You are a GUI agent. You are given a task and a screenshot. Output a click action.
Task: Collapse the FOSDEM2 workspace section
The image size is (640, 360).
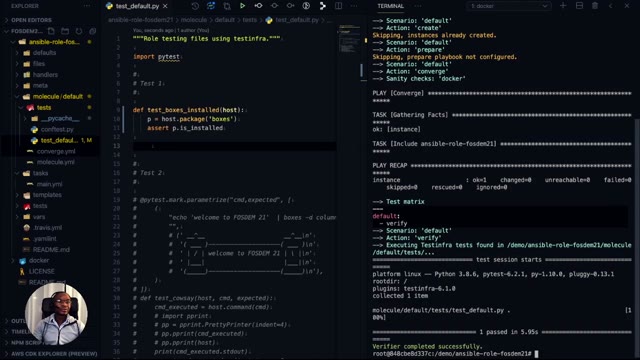pyautogui.click(x=22, y=31)
